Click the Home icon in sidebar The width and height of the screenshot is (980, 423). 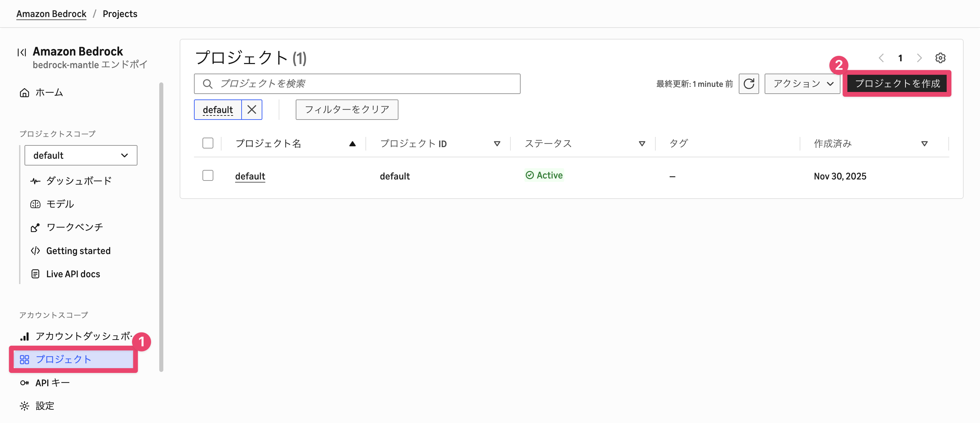click(24, 93)
